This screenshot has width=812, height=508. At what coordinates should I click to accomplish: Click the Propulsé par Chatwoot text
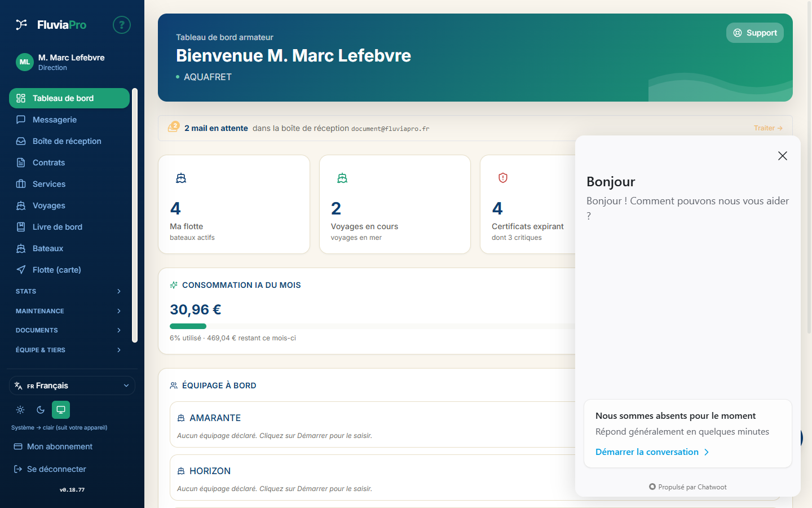[687, 487]
